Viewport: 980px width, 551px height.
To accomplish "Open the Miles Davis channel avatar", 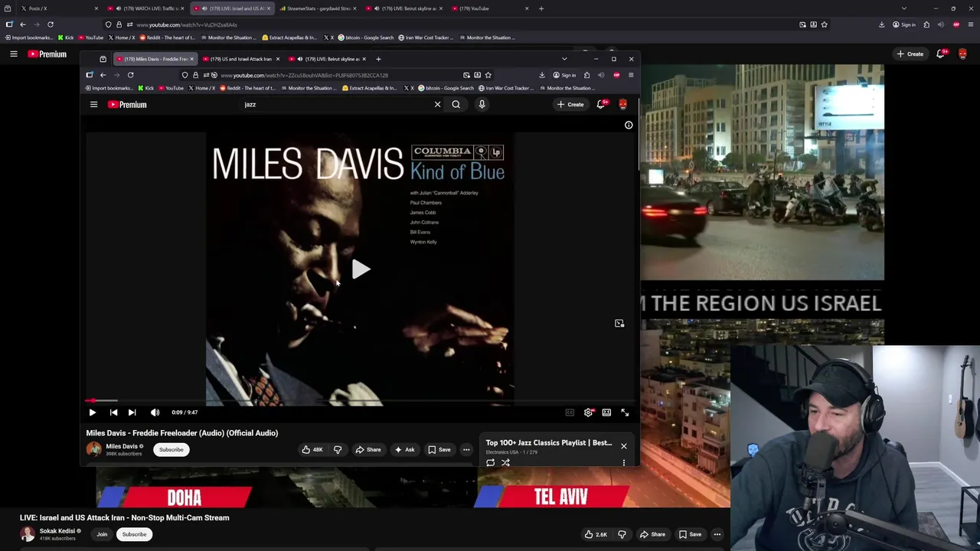I will [93, 449].
